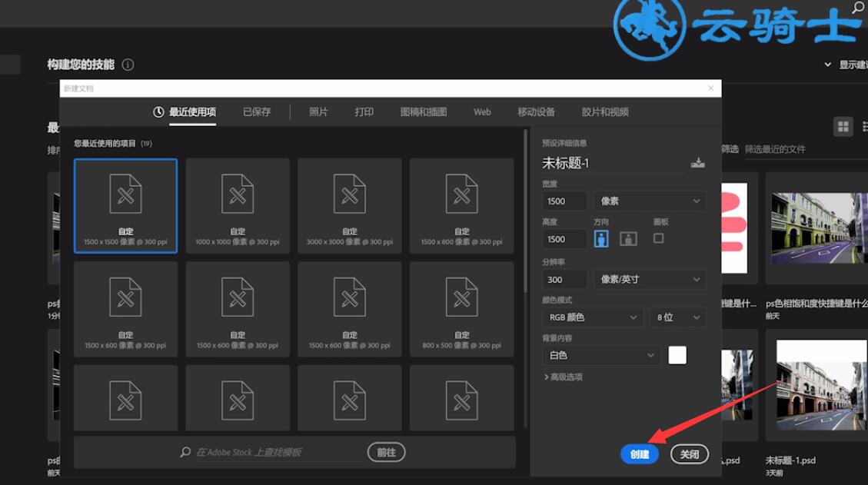Click the resolution field showing 300
Screen dimensions: 868x485
click(564, 280)
